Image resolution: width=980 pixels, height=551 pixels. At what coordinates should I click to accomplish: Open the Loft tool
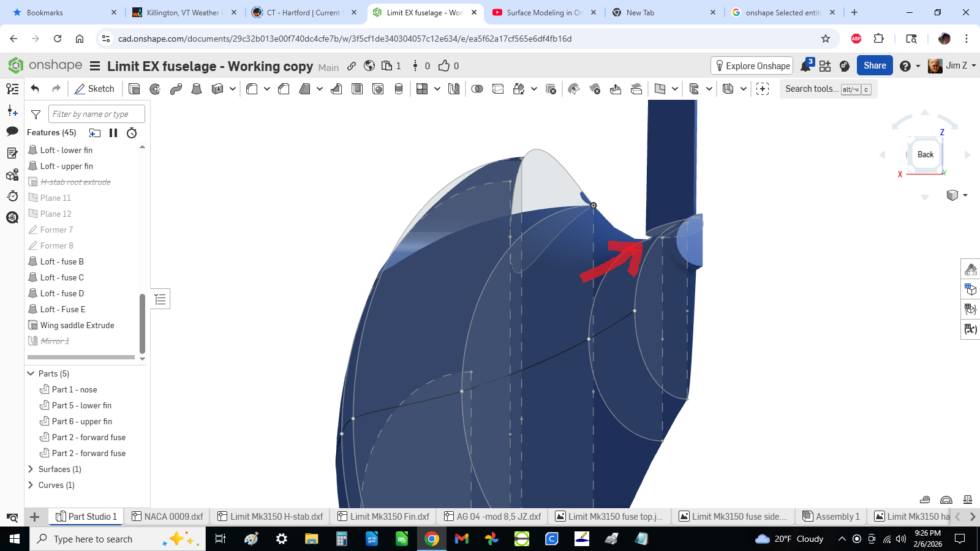pyautogui.click(x=197, y=89)
